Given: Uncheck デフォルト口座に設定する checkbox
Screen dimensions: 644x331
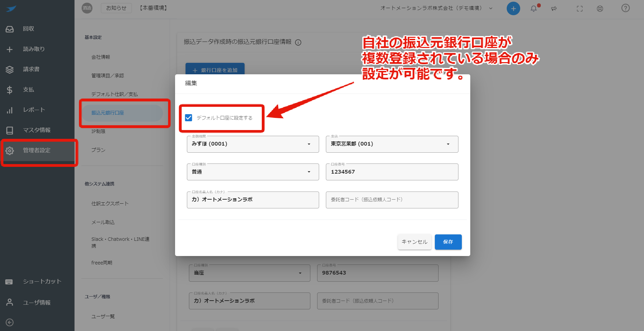Looking at the screenshot, I should point(189,118).
